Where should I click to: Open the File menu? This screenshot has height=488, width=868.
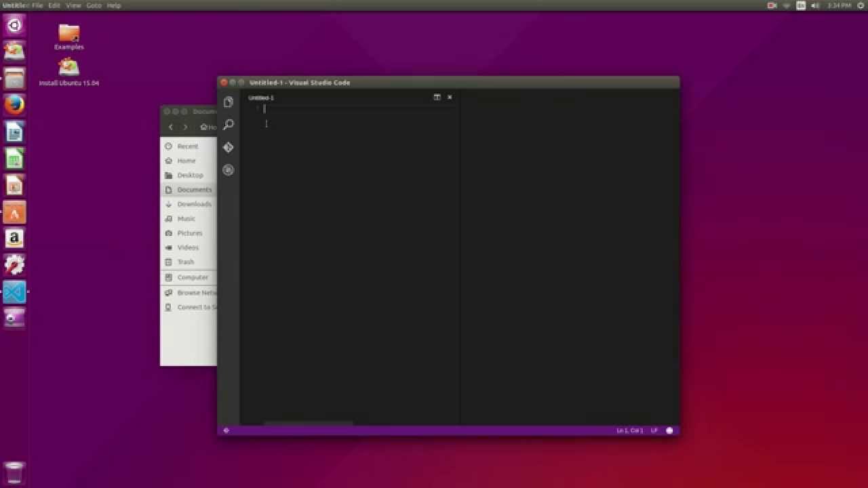click(x=37, y=5)
